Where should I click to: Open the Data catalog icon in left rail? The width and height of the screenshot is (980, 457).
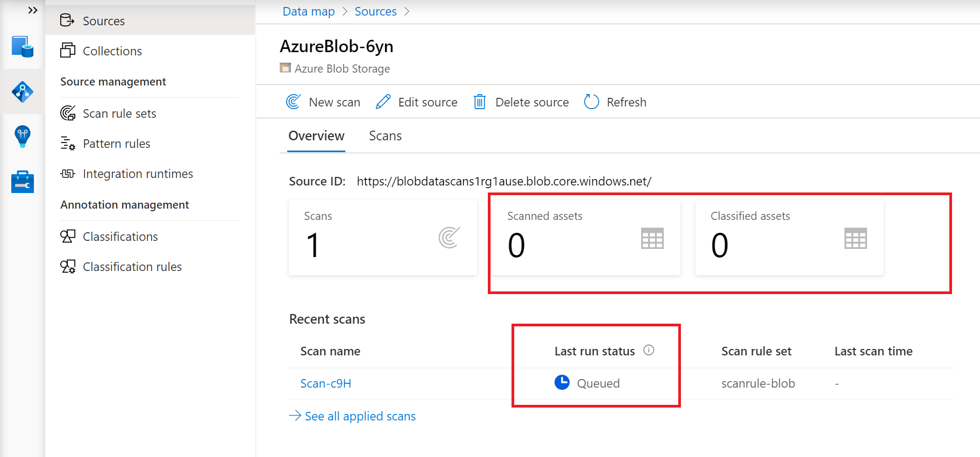pyautogui.click(x=23, y=47)
